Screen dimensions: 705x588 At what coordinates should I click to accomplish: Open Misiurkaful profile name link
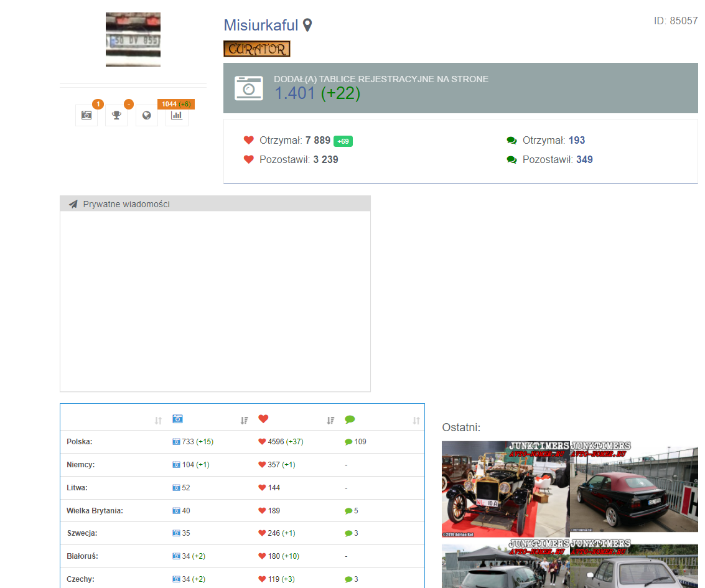coord(261,26)
